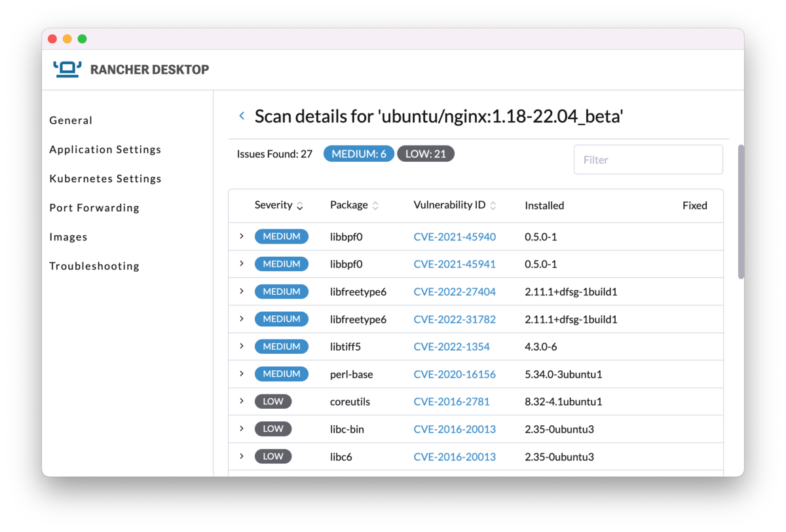Maximize window with the green button
786x532 pixels.
click(82, 39)
